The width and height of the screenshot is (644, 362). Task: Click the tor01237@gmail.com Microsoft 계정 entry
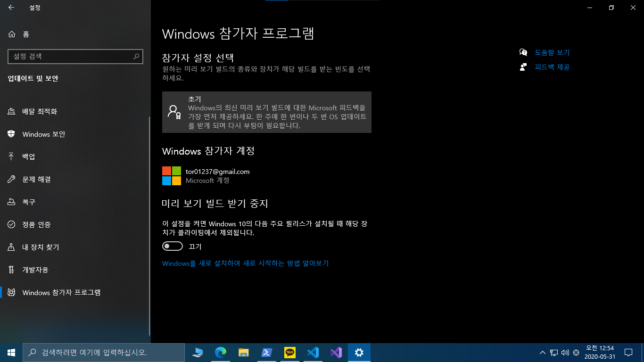pyautogui.click(x=206, y=176)
